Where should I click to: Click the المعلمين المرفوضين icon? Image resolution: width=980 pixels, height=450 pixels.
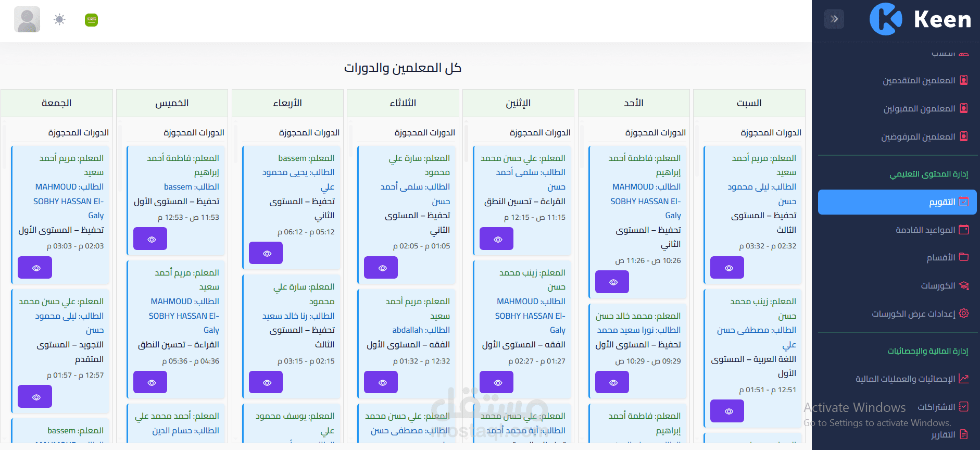pyautogui.click(x=964, y=136)
